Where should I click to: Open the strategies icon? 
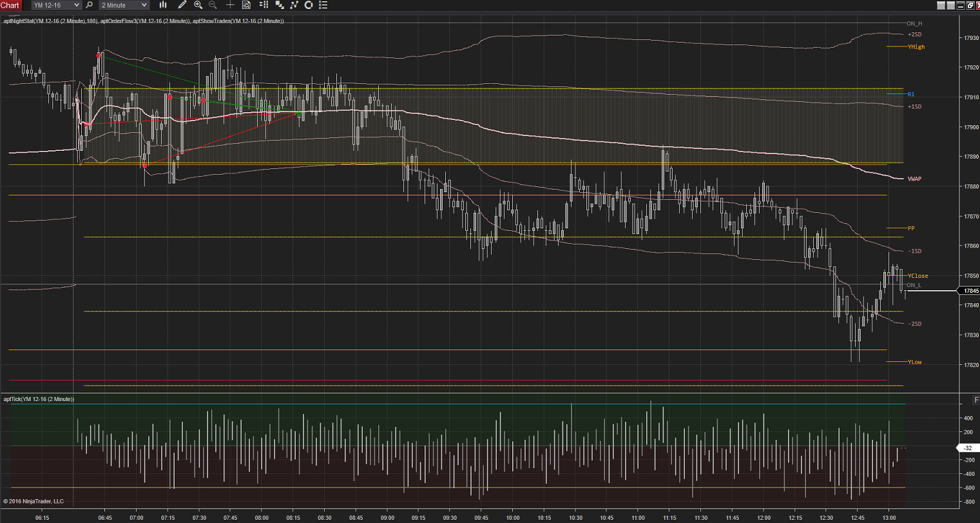[309, 5]
